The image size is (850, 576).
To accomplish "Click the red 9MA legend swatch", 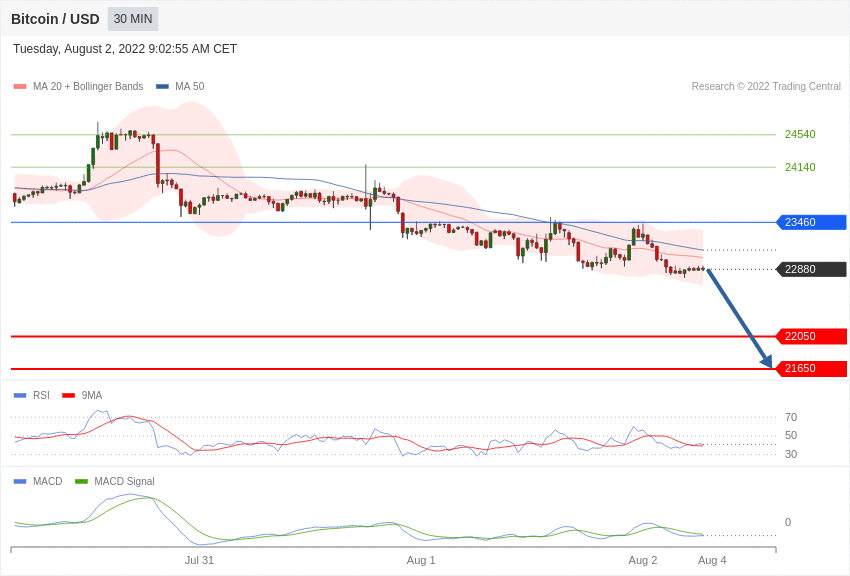I will pyautogui.click(x=69, y=396).
